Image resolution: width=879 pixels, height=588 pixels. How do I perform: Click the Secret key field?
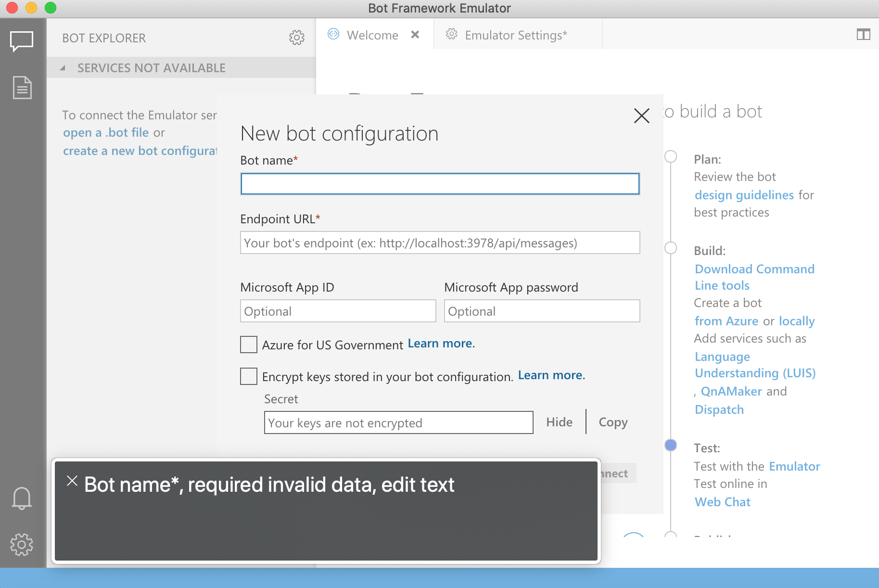point(399,422)
